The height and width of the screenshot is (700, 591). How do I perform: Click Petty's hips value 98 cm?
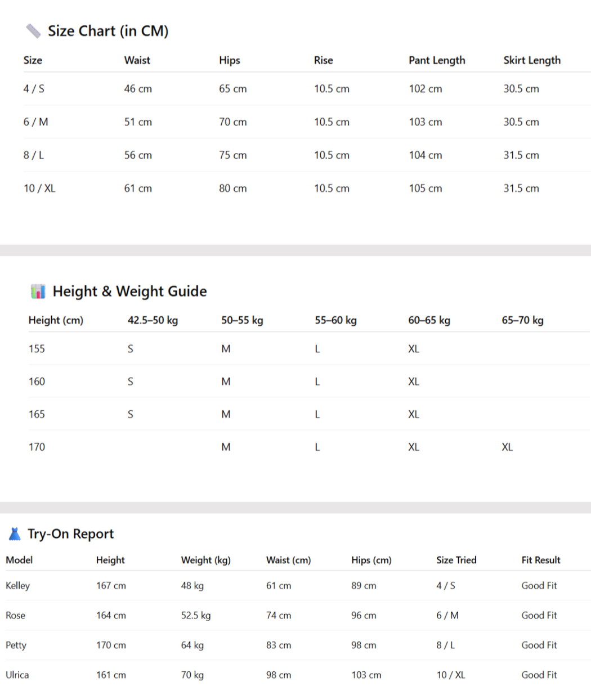pyautogui.click(x=364, y=645)
